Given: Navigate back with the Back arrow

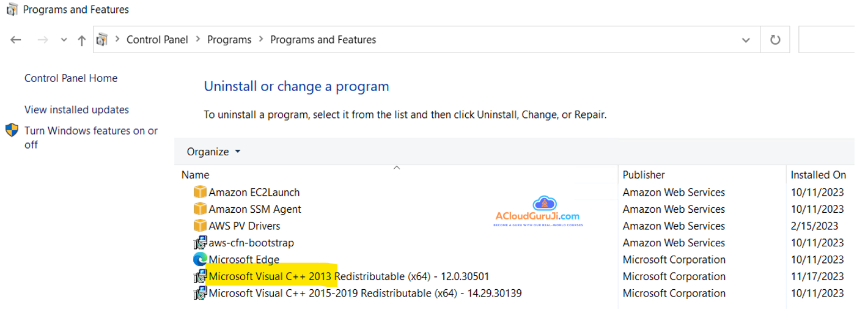Looking at the screenshot, I should click(16, 40).
